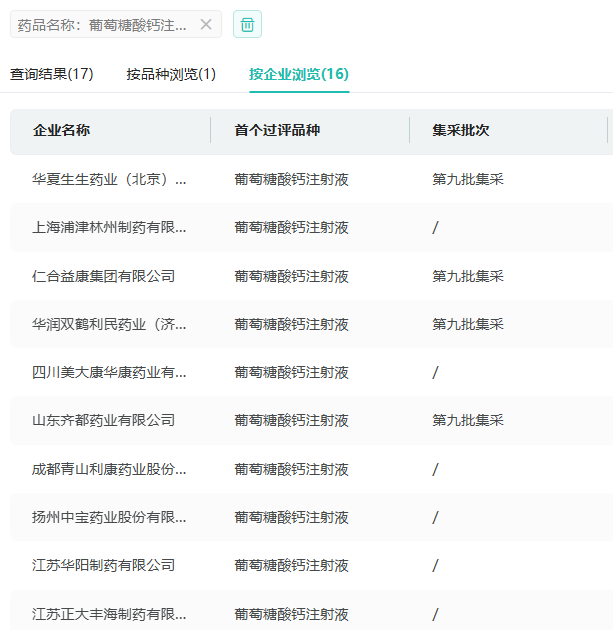
Task: Open the 按品种浏览(1) tab
Action: 171,74
